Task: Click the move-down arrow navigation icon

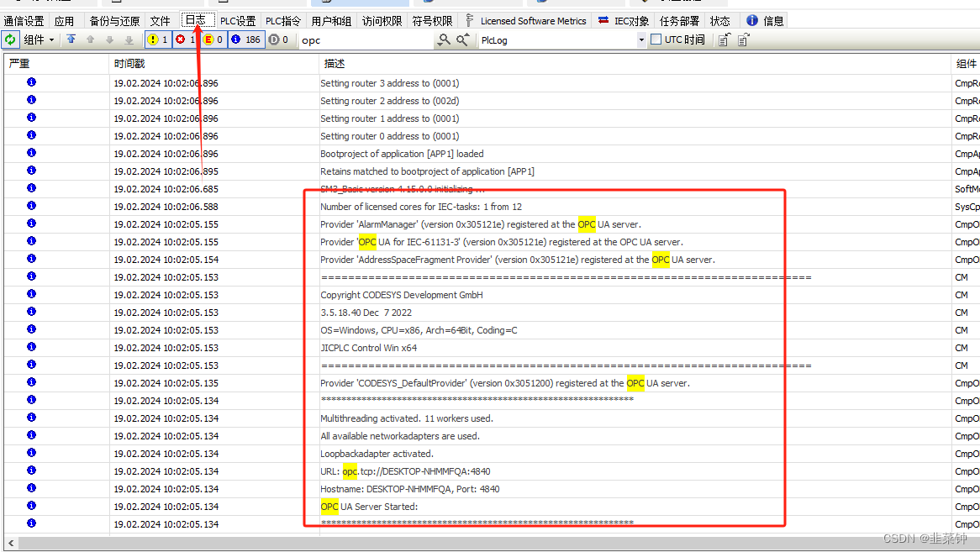Action: [111, 39]
